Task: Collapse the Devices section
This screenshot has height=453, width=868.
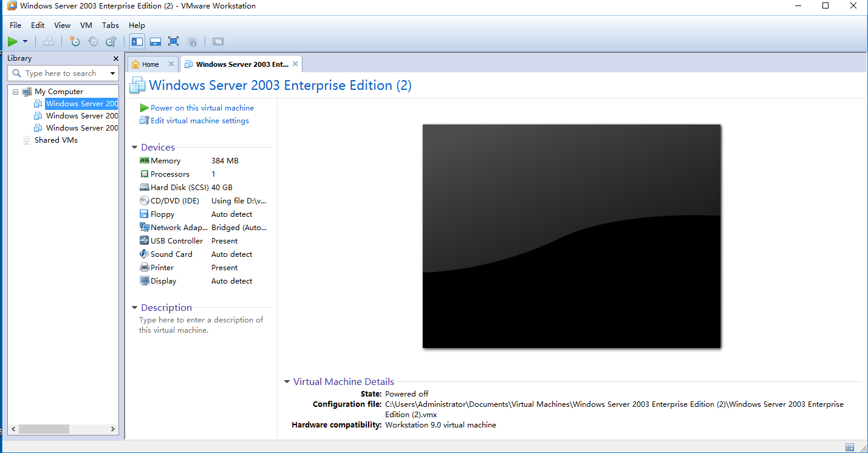Action: coord(134,148)
